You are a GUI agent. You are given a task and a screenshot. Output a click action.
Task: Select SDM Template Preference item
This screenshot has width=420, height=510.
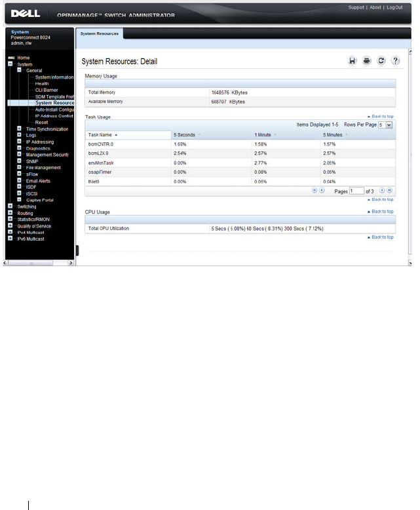54,96
